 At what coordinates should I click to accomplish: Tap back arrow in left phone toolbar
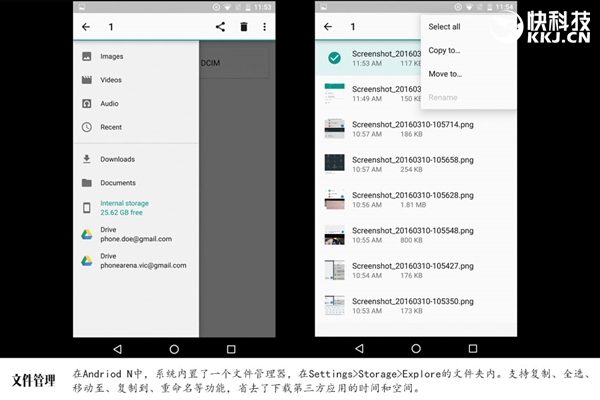click(x=87, y=27)
